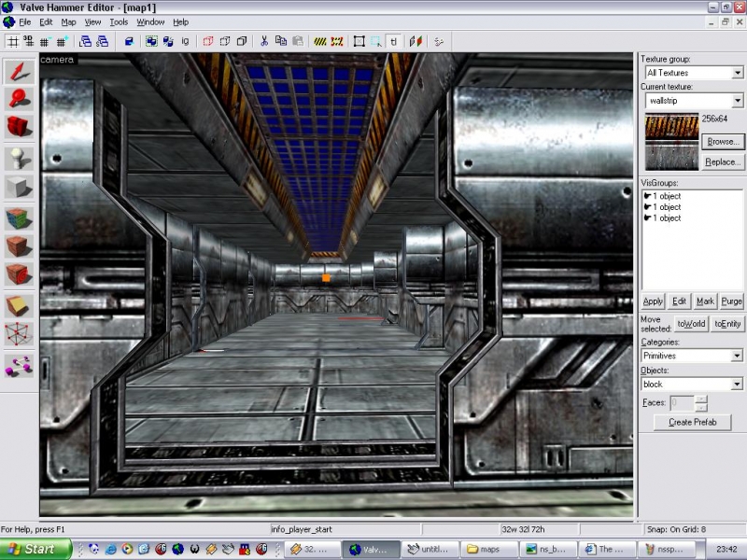Screen dimensions: 747x560
Task: Activate the Magnify tool
Action: 19,98
